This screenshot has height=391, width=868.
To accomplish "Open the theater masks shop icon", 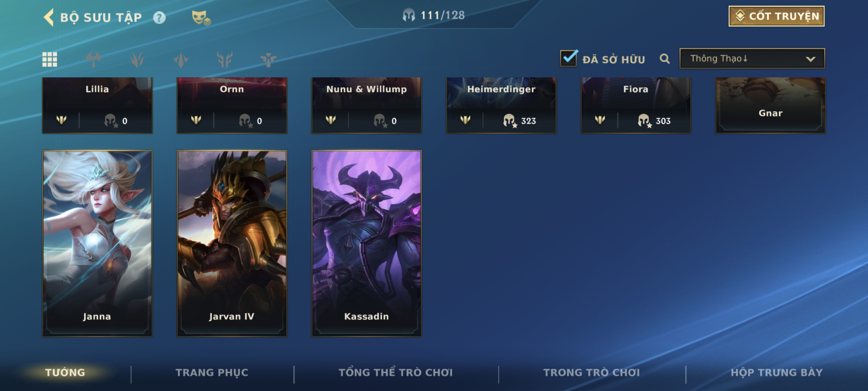I will (x=201, y=18).
